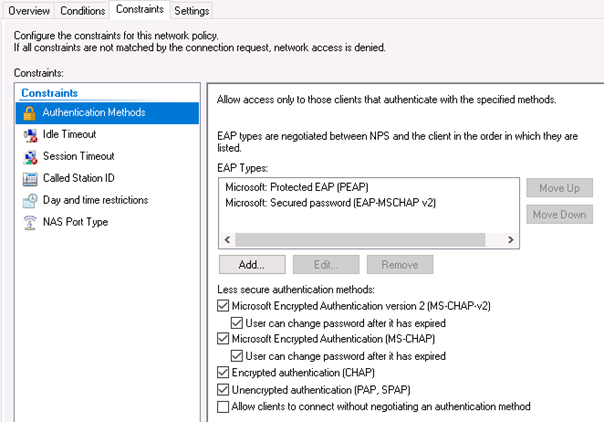Uncheck MS-CHAP-v2 authentication checkbox
604x422 pixels.
[223, 306]
